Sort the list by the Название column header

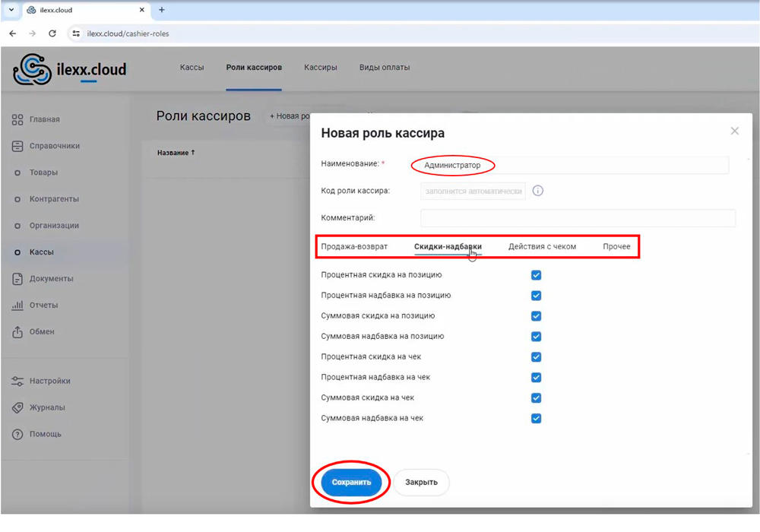[176, 153]
